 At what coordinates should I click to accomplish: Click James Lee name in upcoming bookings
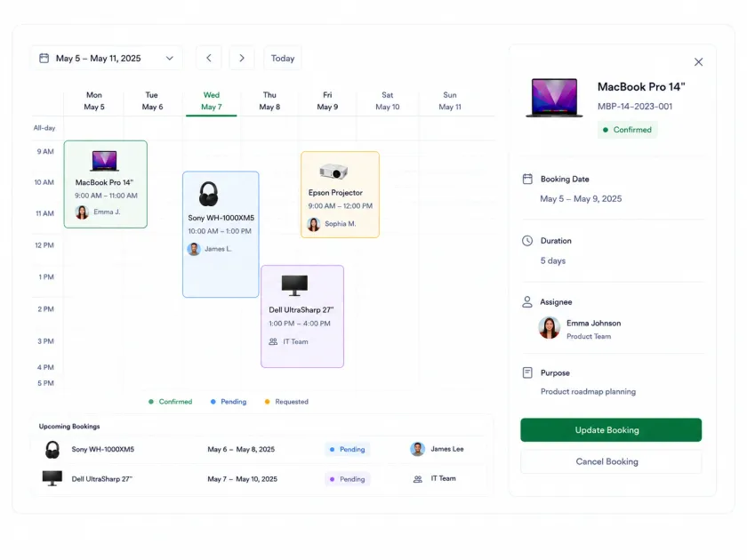[x=446, y=449]
